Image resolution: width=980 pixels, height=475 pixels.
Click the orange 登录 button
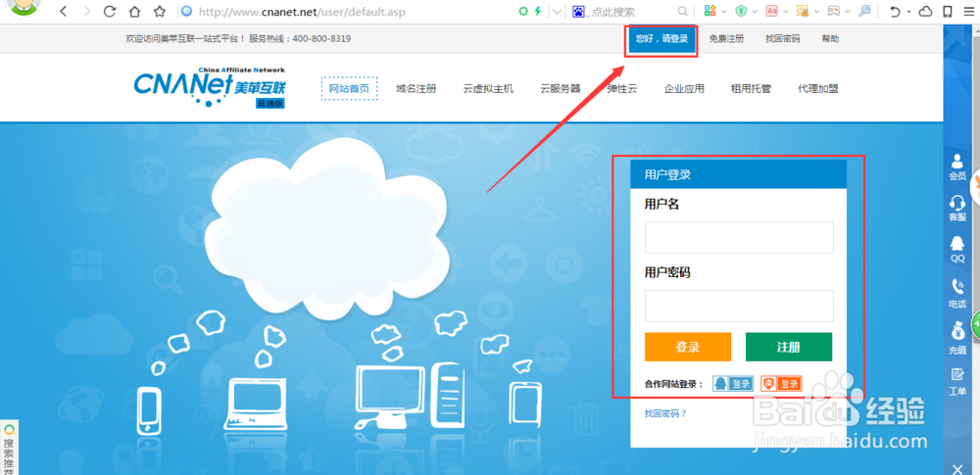pos(688,347)
